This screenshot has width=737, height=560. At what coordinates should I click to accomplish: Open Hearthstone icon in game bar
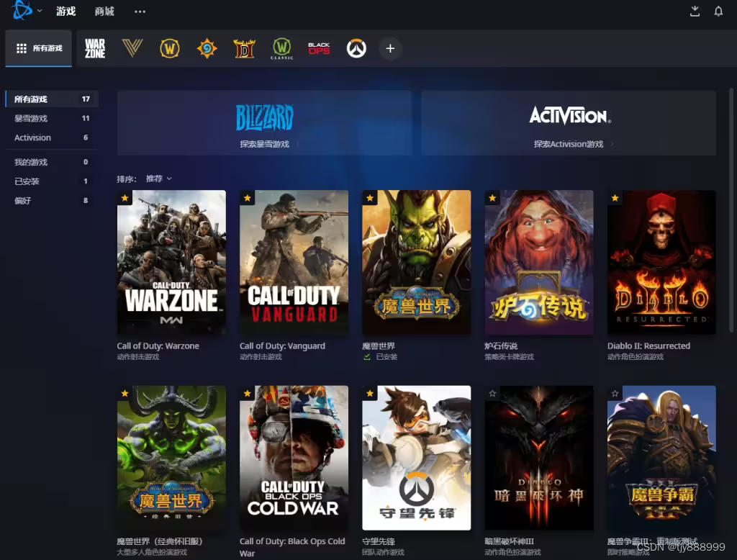coord(207,48)
